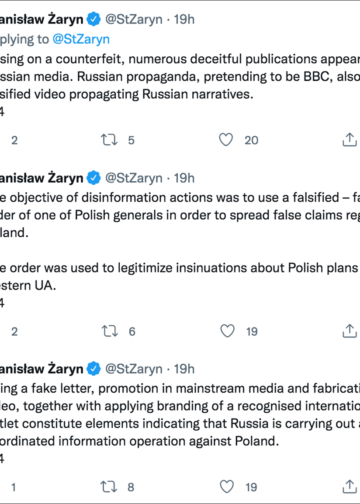Share the first tweet about counterfeit publications
The height and width of the screenshot is (504, 360).
(349, 140)
